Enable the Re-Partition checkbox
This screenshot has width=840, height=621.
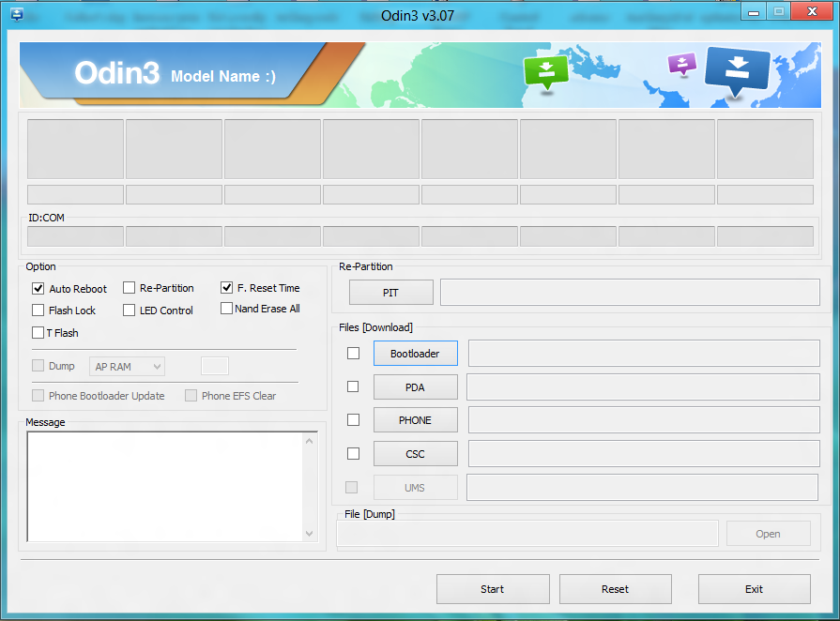point(130,288)
